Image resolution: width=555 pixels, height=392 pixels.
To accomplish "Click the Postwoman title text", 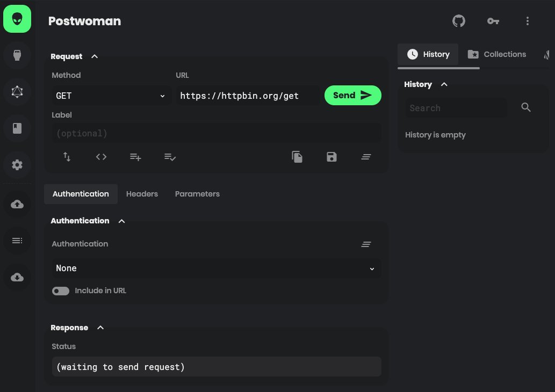I will (84, 21).
